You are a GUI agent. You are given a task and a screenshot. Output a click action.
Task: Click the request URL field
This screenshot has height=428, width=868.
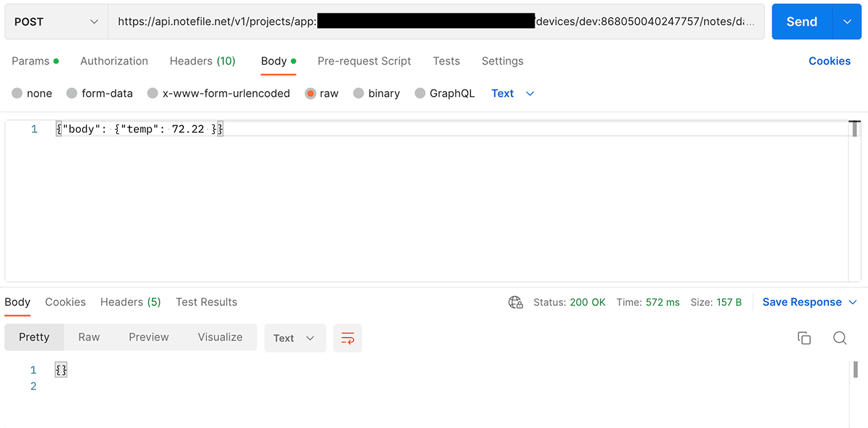point(436,22)
